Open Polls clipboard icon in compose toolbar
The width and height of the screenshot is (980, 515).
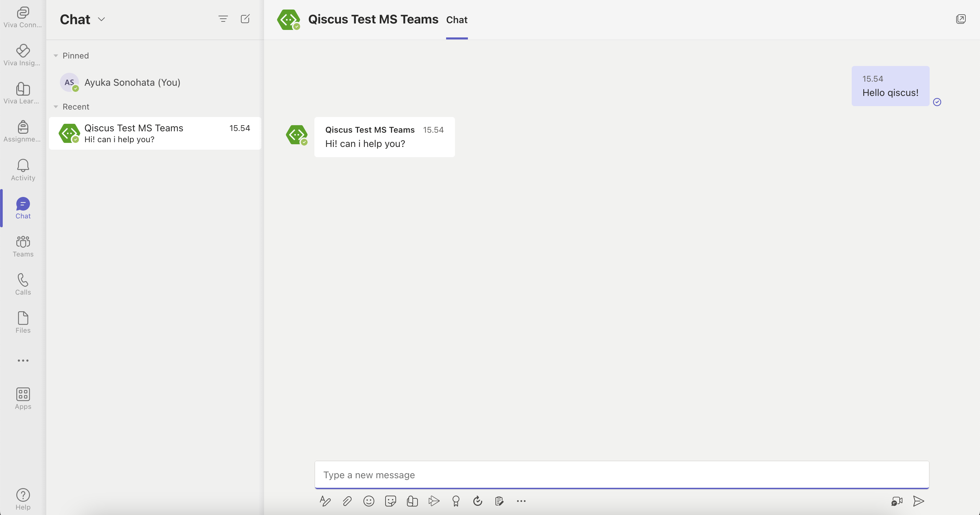[x=500, y=501]
